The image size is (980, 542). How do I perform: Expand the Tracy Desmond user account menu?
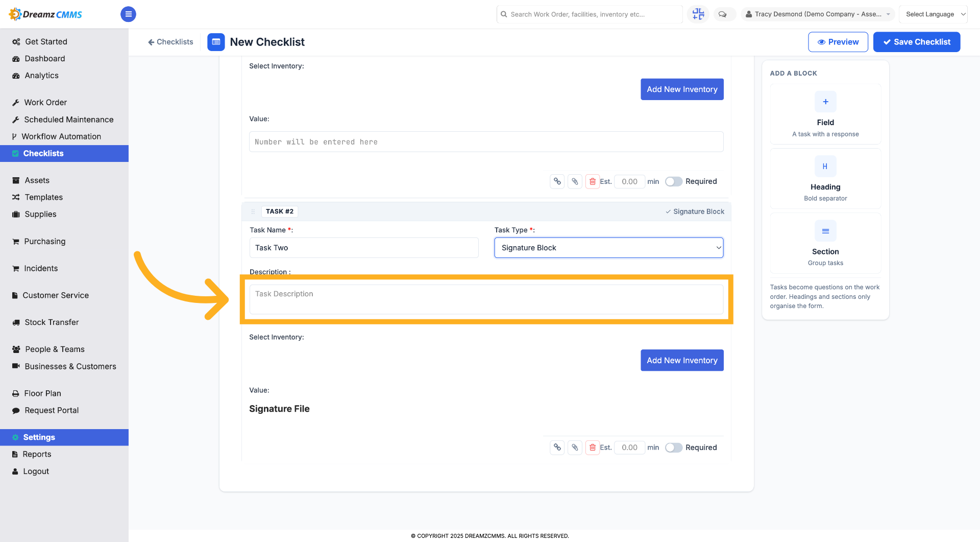(818, 14)
